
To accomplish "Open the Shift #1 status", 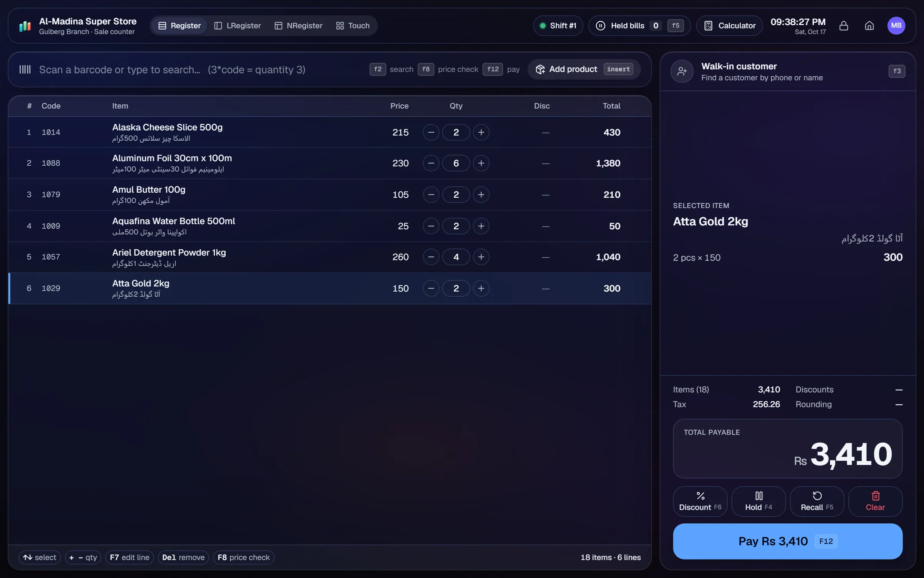I will click(x=558, y=26).
